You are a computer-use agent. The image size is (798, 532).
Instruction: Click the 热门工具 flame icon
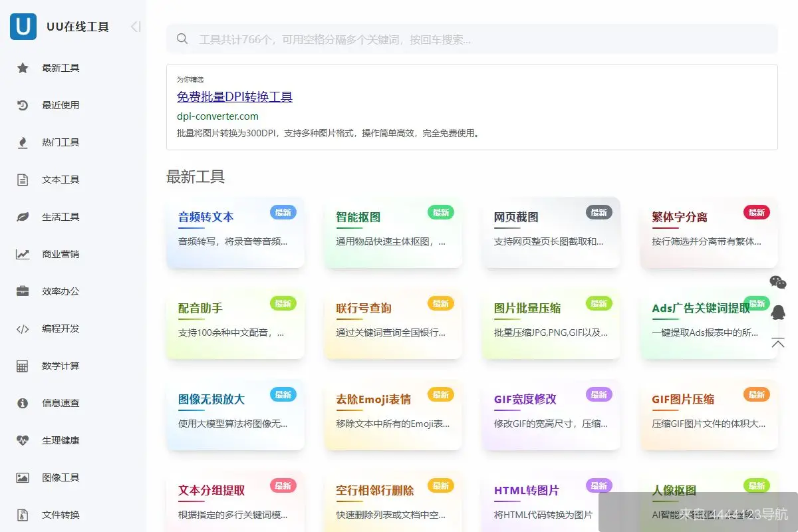23,142
